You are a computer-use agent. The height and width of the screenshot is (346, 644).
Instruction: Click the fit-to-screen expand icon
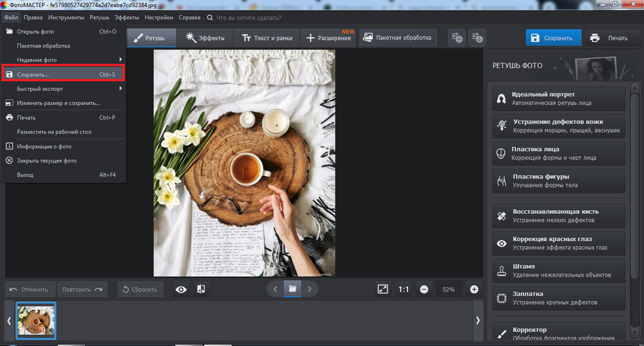[383, 289]
